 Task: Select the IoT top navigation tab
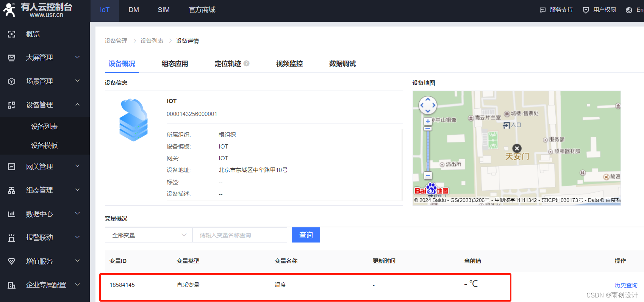click(105, 10)
